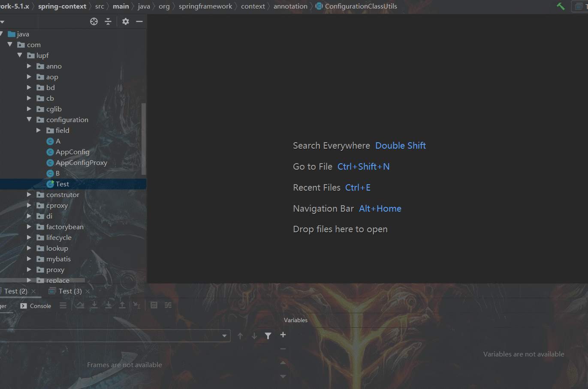Select the lifecycle package

pyautogui.click(x=59, y=238)
